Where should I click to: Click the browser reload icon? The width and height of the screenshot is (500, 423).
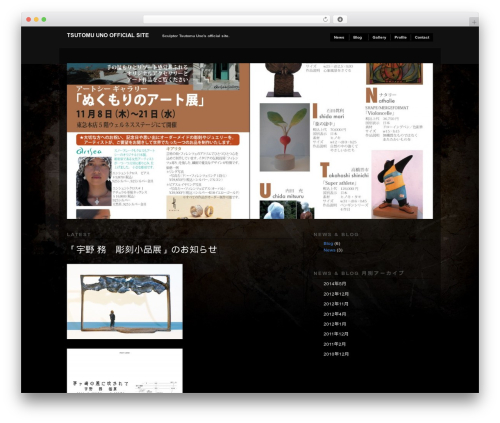(x=325, y=19)
